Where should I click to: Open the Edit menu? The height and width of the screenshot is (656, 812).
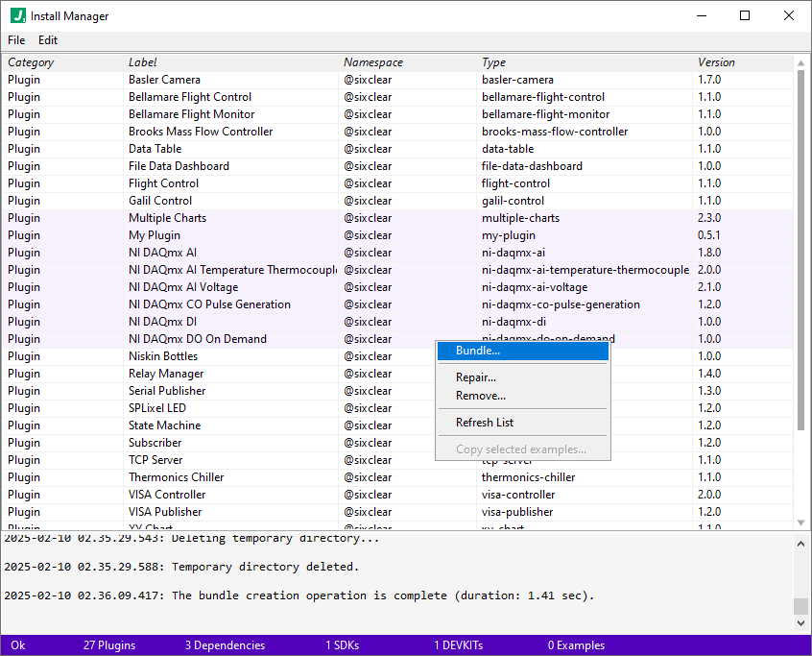point(47,40)
